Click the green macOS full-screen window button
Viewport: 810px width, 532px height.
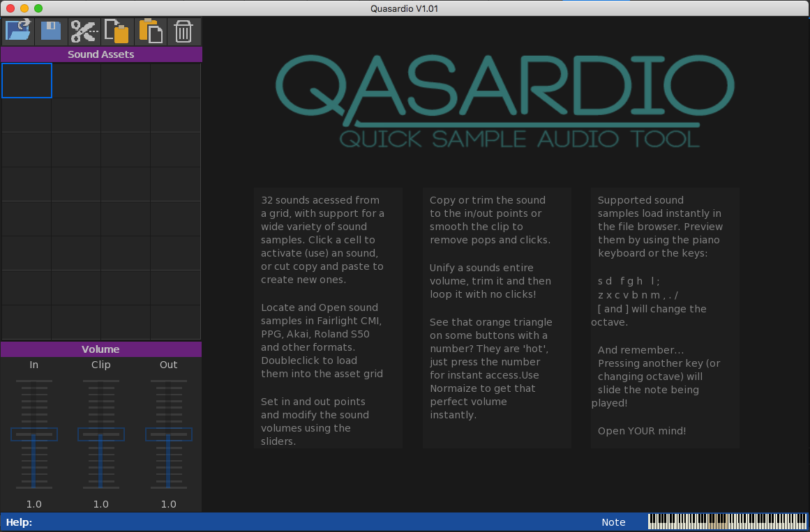38,8
